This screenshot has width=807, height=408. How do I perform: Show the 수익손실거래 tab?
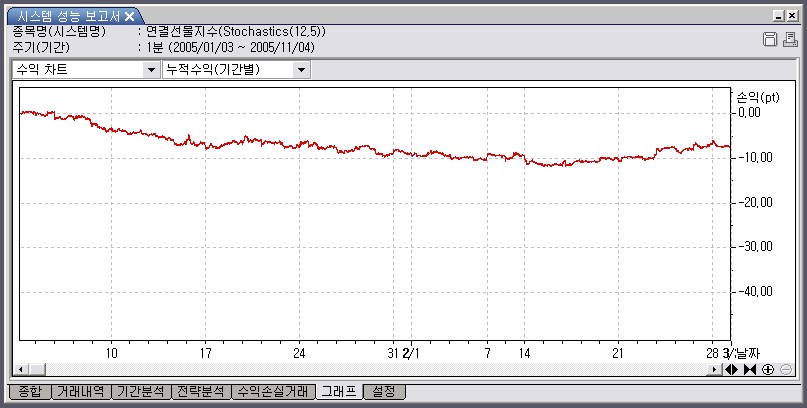(271, 391)
